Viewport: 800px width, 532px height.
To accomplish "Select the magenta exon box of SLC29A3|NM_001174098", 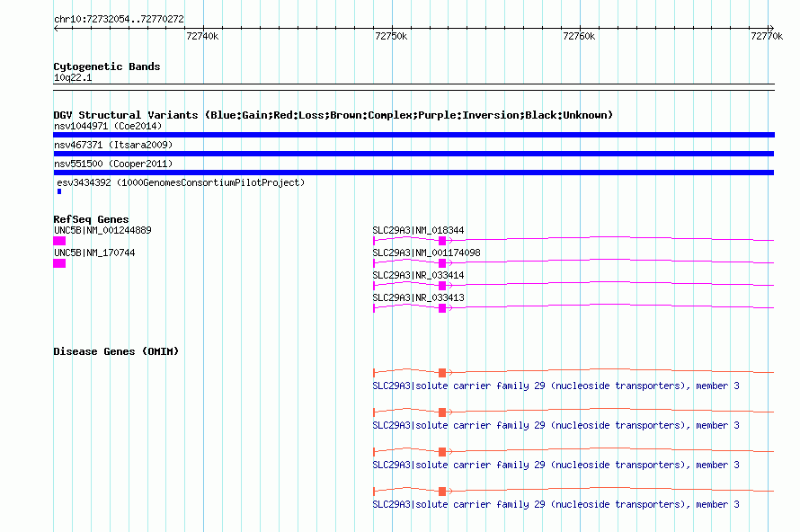I will (442, 263).
